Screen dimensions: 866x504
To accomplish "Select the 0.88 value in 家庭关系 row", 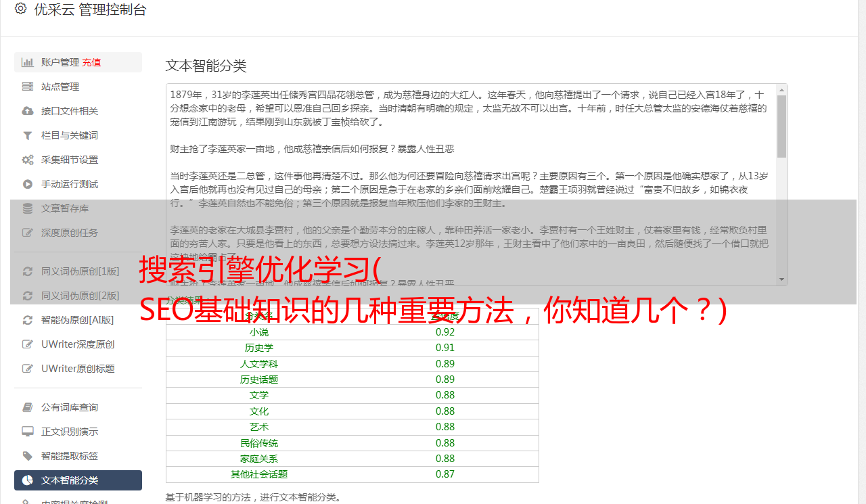I will click(x=445, y=459).
